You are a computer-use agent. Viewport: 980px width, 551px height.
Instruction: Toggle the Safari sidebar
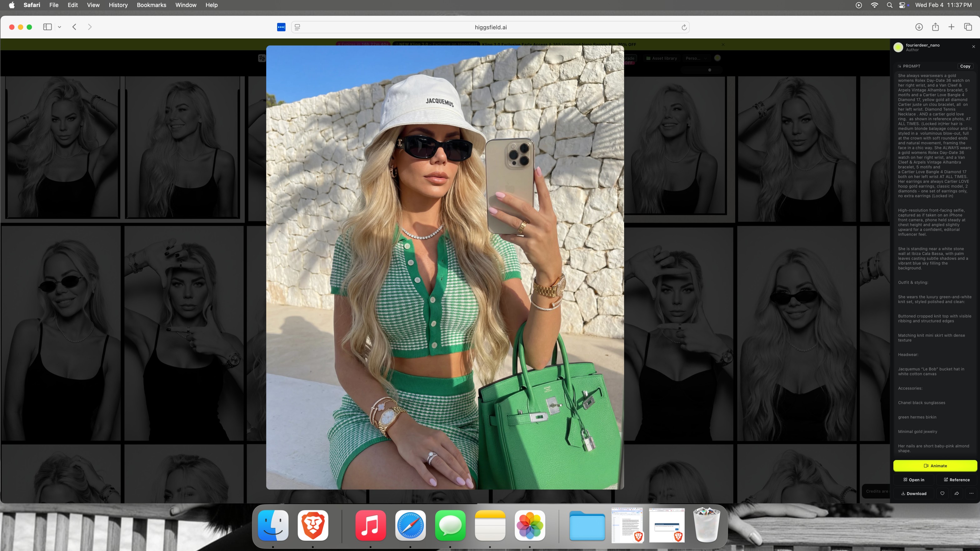point(47,27)
